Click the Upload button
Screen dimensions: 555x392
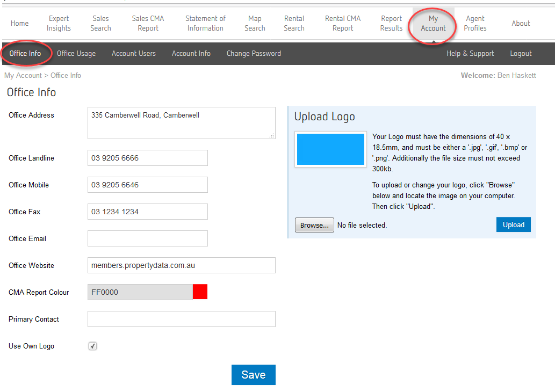click(x=513, y=224)
